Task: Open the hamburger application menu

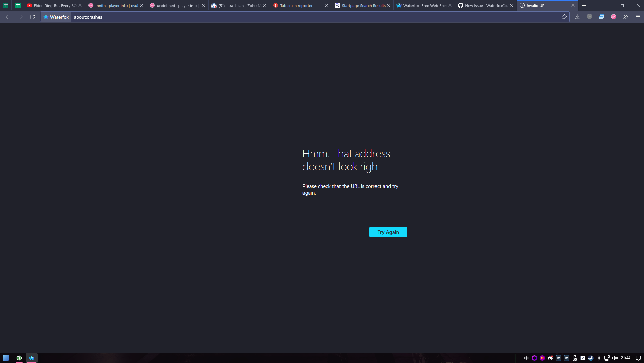Action: (x=638, y=17)
